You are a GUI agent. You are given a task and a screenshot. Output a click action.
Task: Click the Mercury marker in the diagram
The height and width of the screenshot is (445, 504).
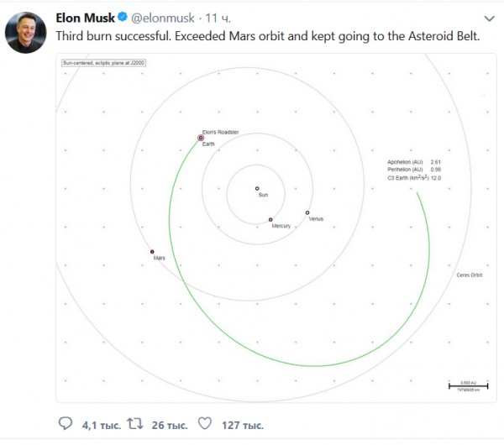pos(270,220)
